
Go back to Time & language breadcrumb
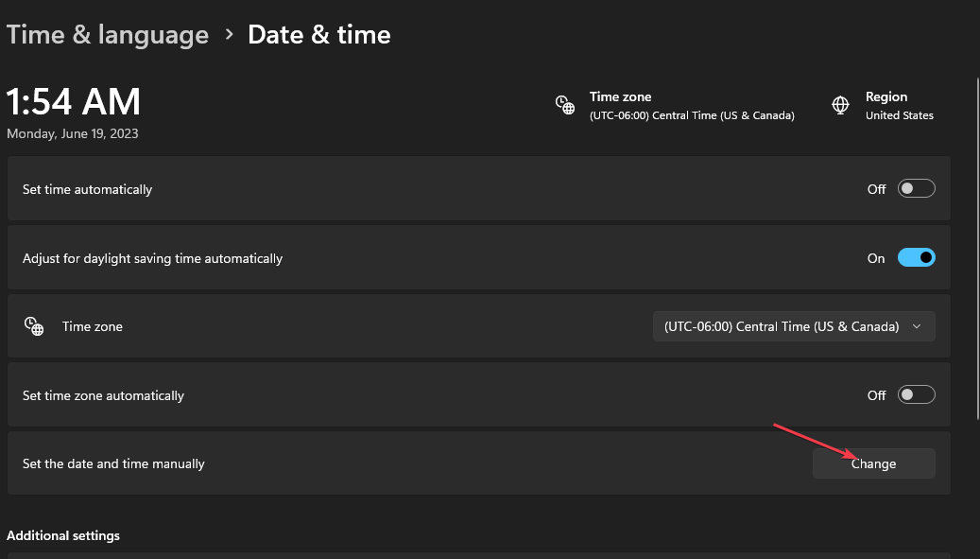(x=108, y=34)
